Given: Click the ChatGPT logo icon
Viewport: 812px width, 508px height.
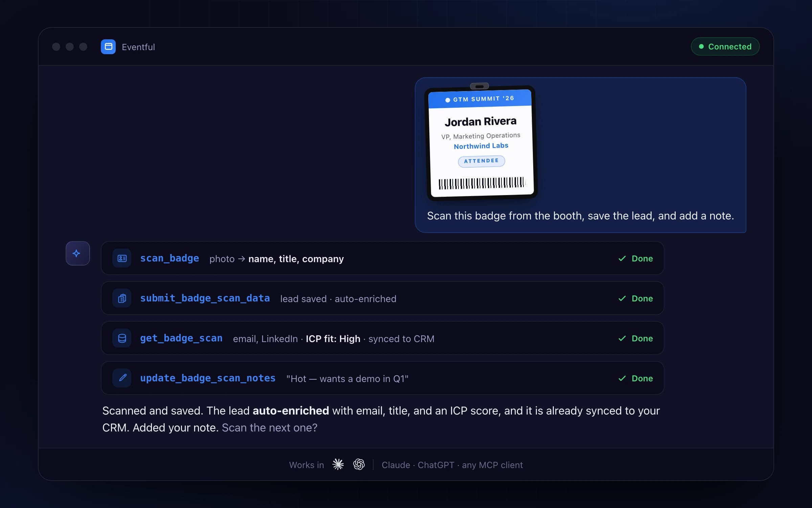Looking at the screenshot, I should coord(359,465).
